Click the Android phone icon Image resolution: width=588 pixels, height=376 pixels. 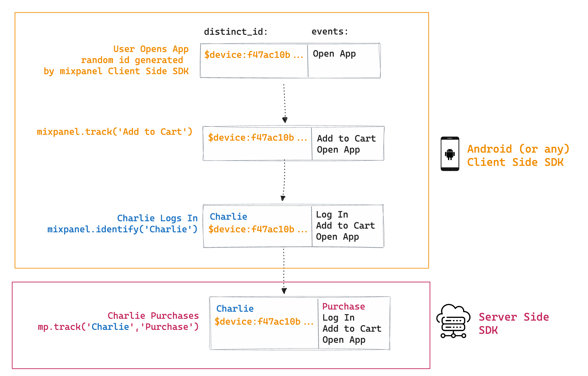click(450, 154)
